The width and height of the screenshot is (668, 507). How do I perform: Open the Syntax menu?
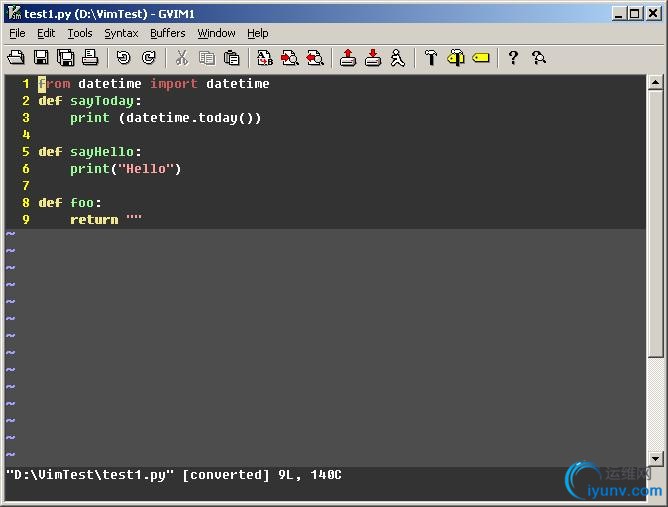121,33
